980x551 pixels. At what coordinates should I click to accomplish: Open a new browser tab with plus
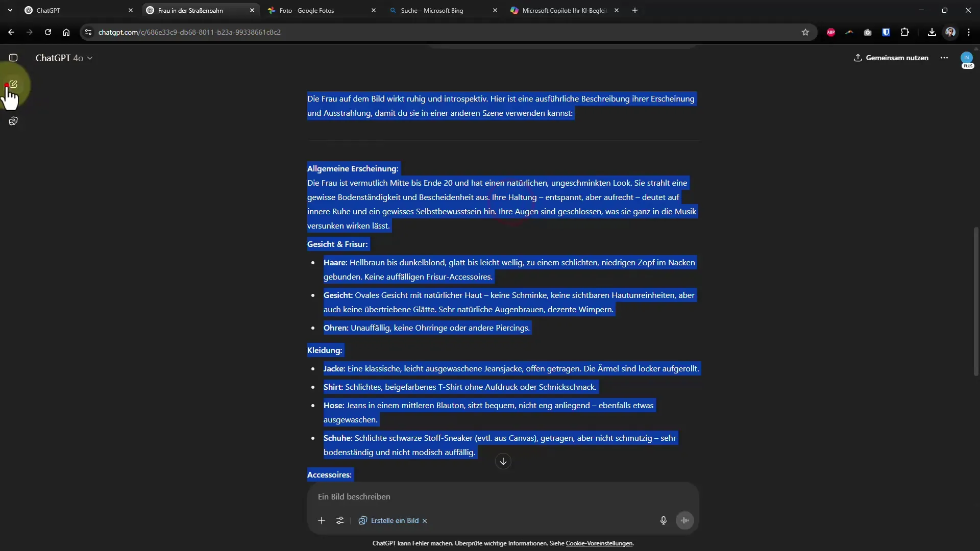(635, 10)
